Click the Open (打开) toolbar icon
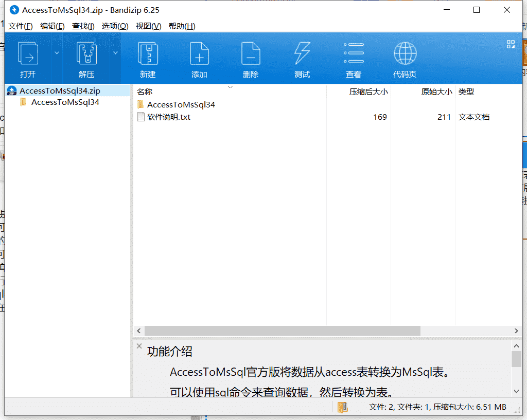The width and height of the screenshot is (527, 420). [x=28, y=53]
